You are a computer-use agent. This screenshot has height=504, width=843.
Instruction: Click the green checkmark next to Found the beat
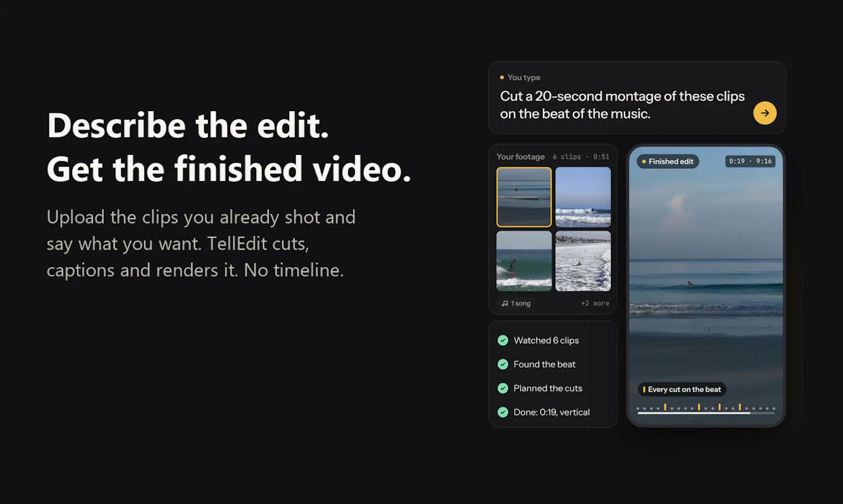pyautogui.click(x=503, y=364)
